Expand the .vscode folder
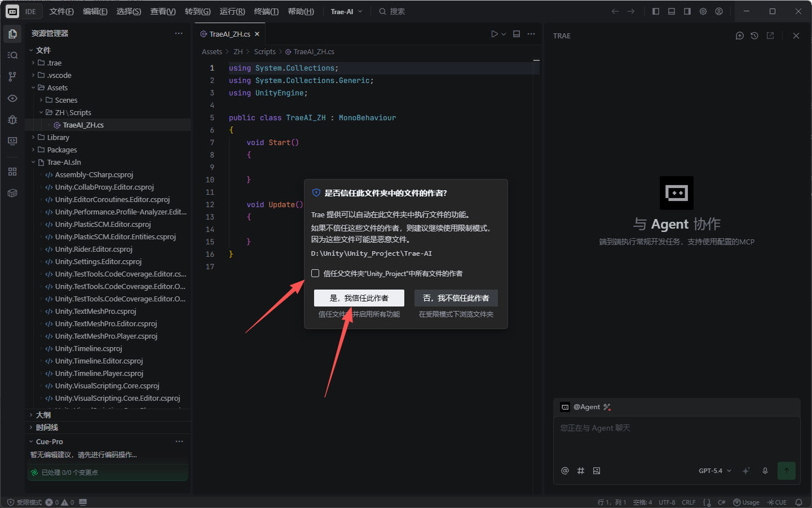The image size is (812, 508). pyautogui.click(x=33, y=75)
